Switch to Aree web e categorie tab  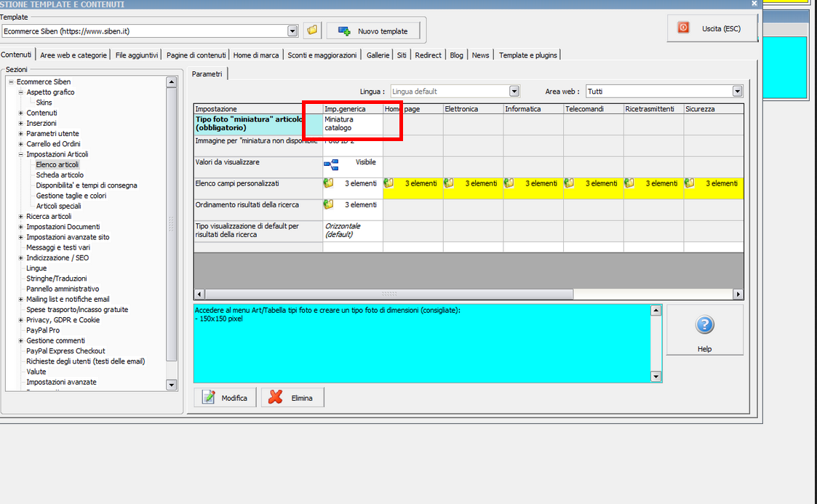73,55
